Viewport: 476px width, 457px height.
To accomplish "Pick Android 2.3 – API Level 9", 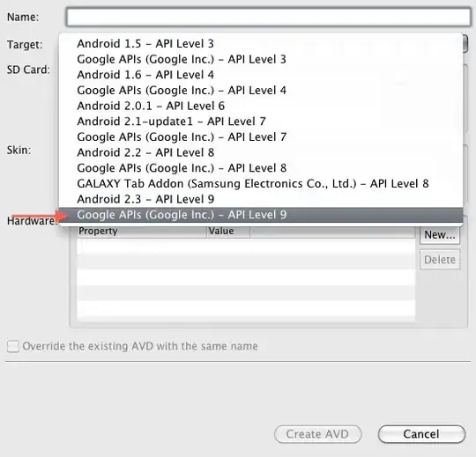I will (261, 199).
